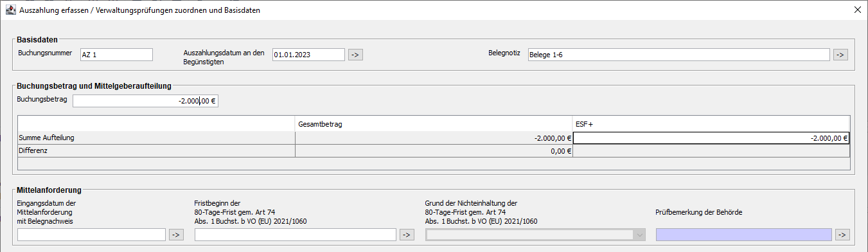Select the Gesamtbetrag column header
This screenshot has width=868, height=252.
[x=434, y=124]
